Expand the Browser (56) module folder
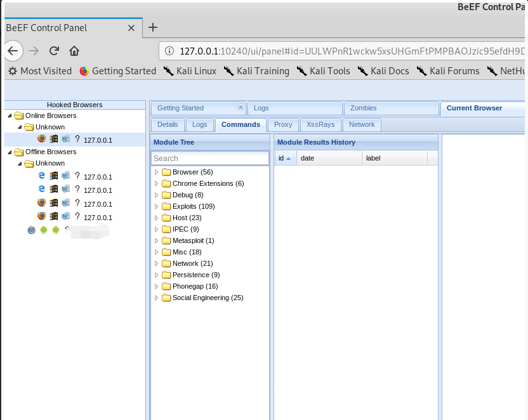Screen dimensions: 528x420 coord(156,173)
